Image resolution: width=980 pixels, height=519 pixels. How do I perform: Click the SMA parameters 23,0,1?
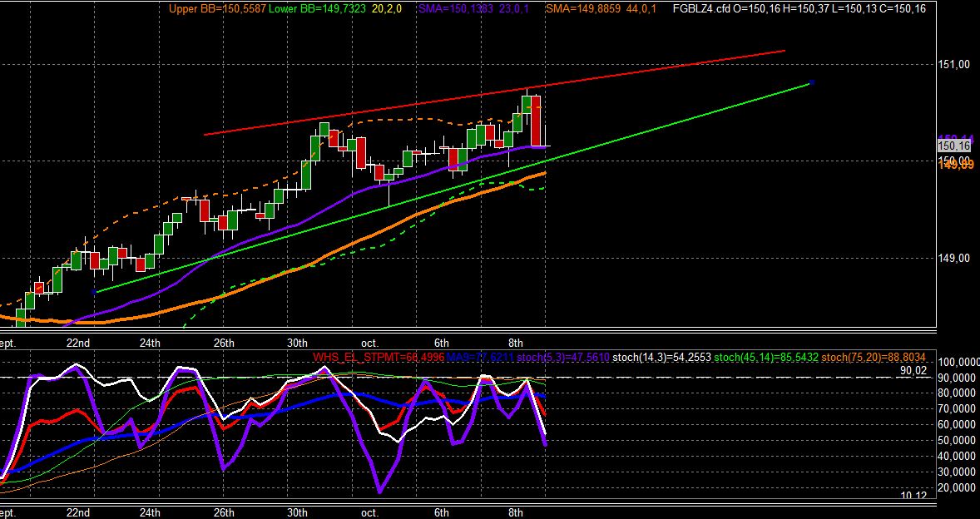(x=513, y=9)
